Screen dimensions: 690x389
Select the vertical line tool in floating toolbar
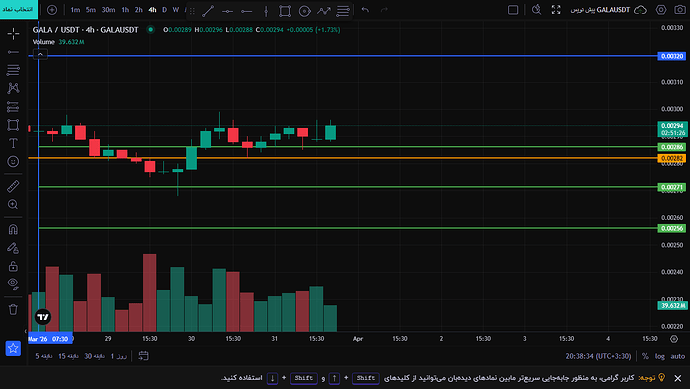(x=266, y=11)
